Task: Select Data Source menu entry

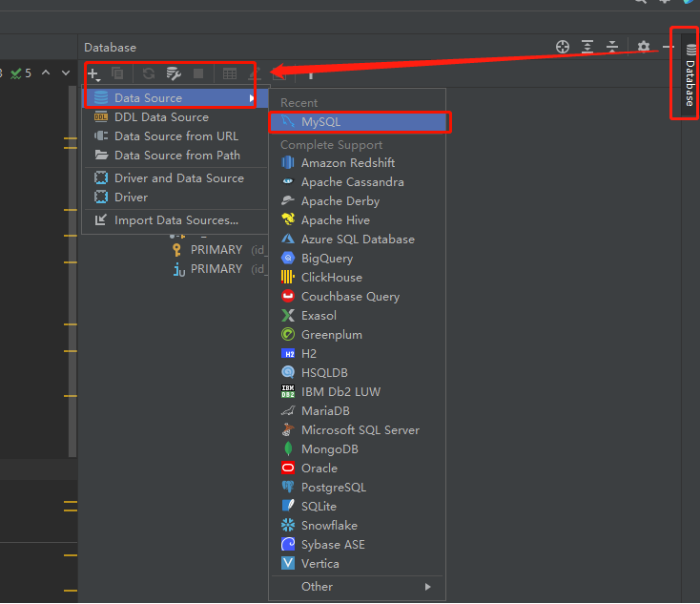Action: (x=175, y=98)
